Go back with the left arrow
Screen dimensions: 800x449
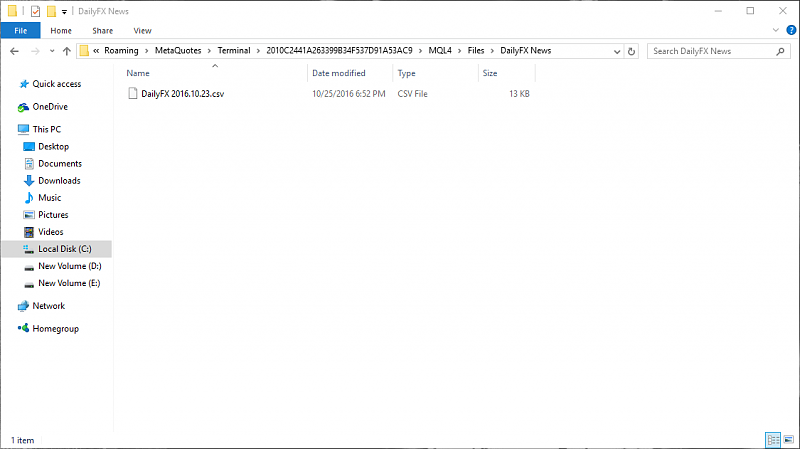coord(14,51)
